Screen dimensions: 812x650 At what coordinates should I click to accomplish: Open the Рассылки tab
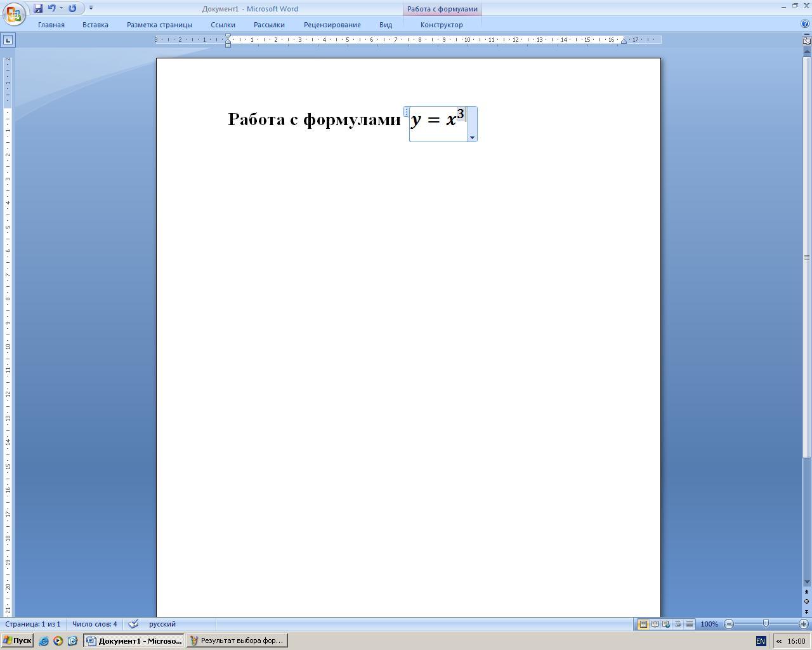269,25
